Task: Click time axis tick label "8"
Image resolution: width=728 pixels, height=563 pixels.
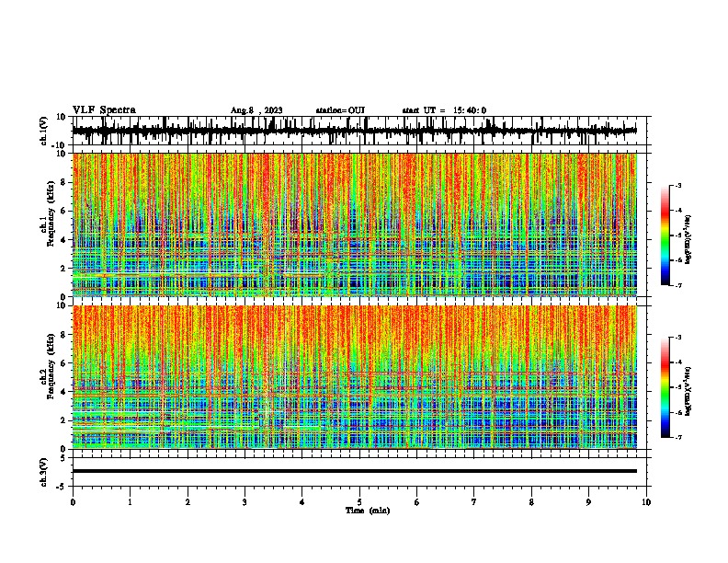Action: 531,502
